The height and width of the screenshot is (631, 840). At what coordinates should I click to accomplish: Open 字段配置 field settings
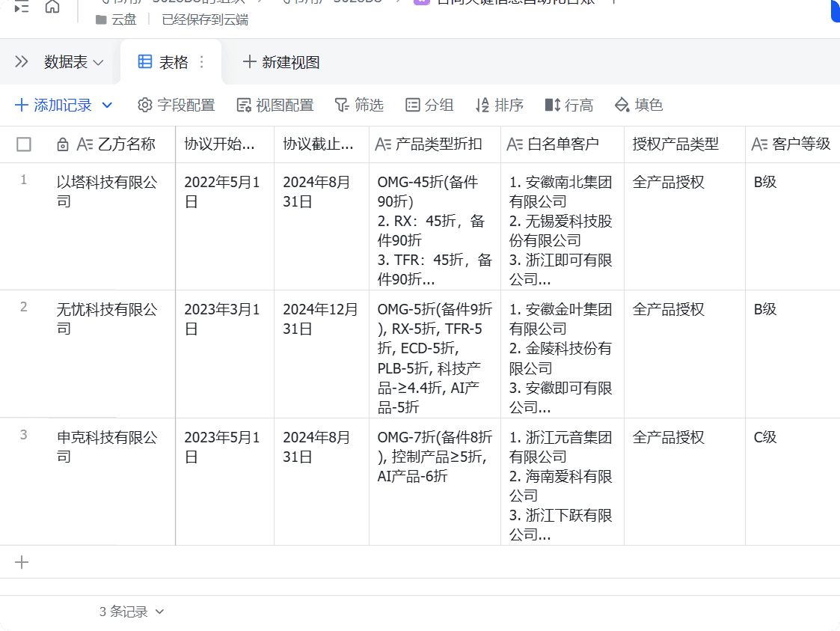pos(177,106)
